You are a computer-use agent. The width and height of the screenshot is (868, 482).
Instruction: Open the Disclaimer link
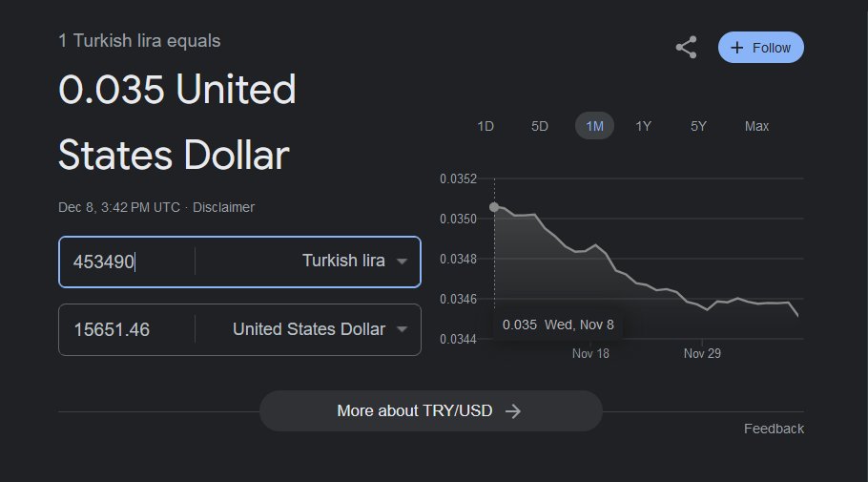223,207
